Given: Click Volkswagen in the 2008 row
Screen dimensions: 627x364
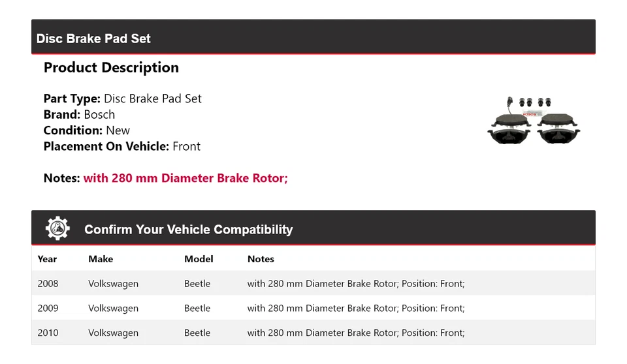Looking at the screenshot, I should 113,283.
